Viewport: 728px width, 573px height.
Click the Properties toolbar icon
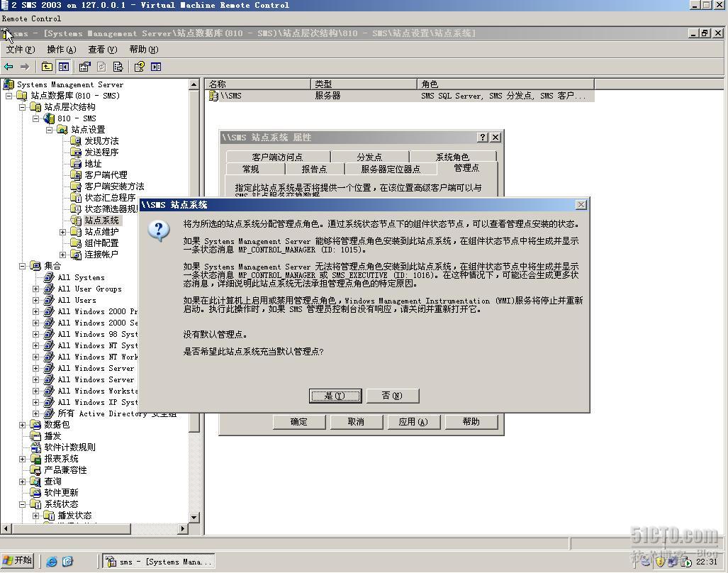(84, 67)
